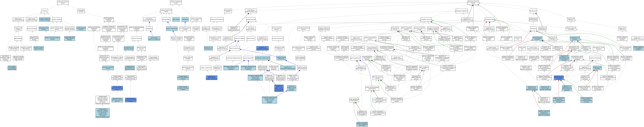Click the molecular_function Kcnh2 root node
This screenshot has height=127, width=644.
[63, 3]
